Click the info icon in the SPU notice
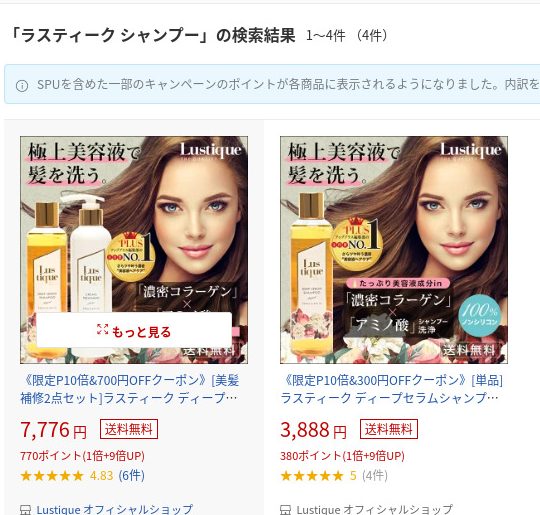Viewport: 540px width, 515px height. pos(22,85)
